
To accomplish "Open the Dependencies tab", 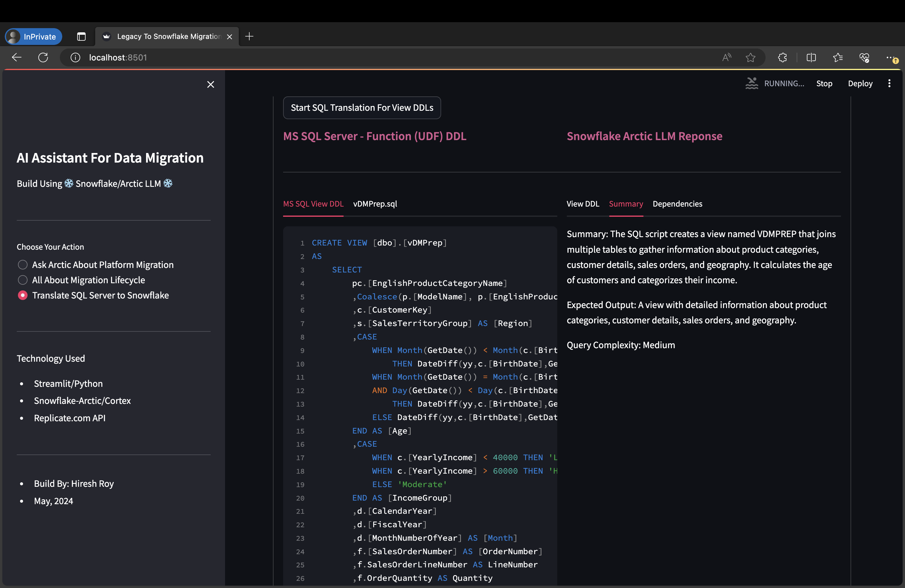I will [x=677, y=204].
